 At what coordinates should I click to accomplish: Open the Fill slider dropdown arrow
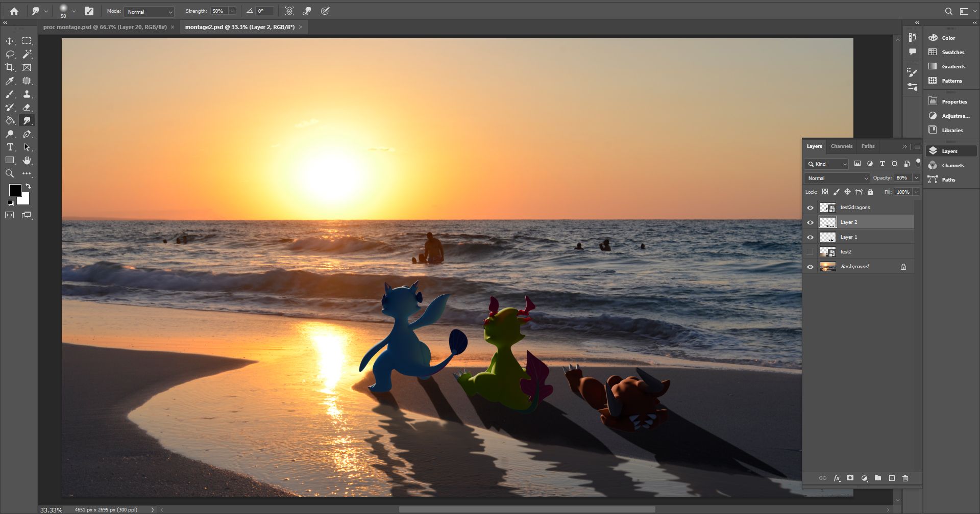click(916, 192)
